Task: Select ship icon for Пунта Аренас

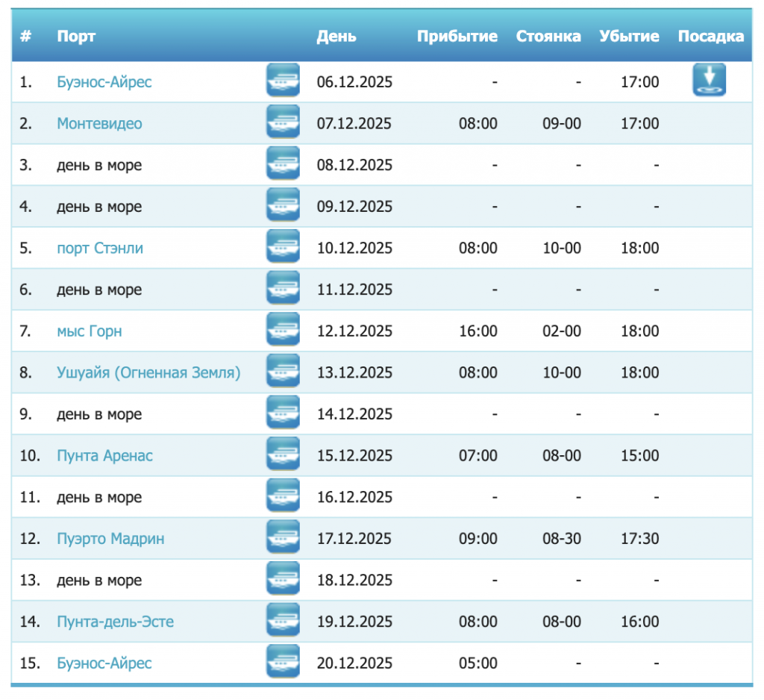Action: tap(283, 454)
